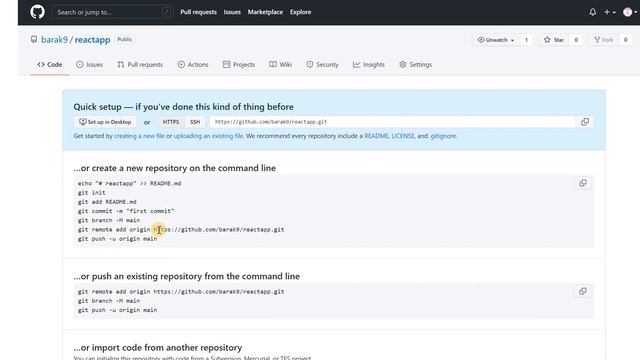Open the README link
The image size is (640, 360).
376,136
